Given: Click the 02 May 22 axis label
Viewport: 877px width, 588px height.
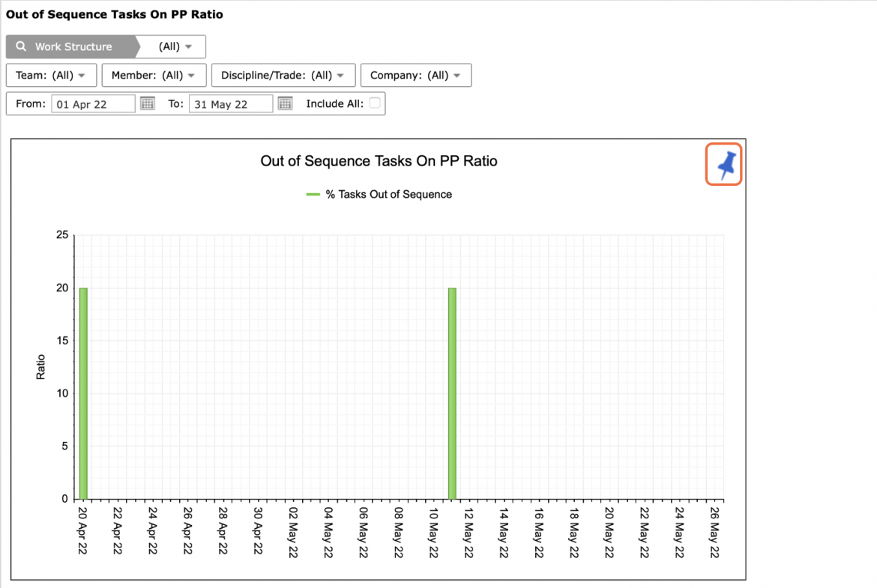Looking at the screenshot, I should pos(292,532).
